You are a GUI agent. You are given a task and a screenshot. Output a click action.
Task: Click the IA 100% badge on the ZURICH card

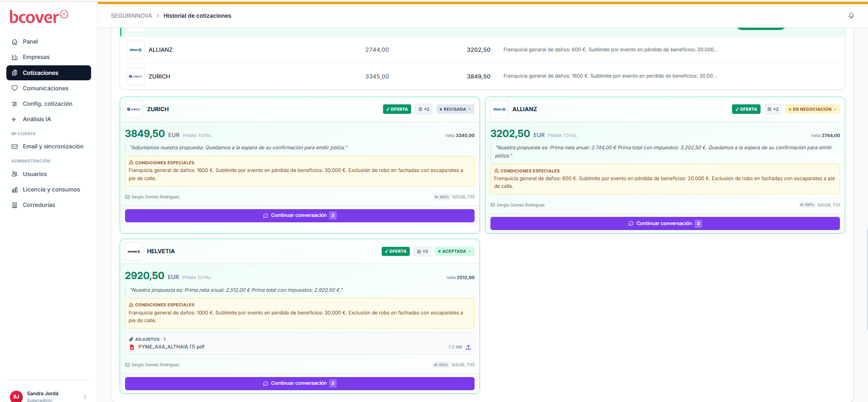point(441,197)
